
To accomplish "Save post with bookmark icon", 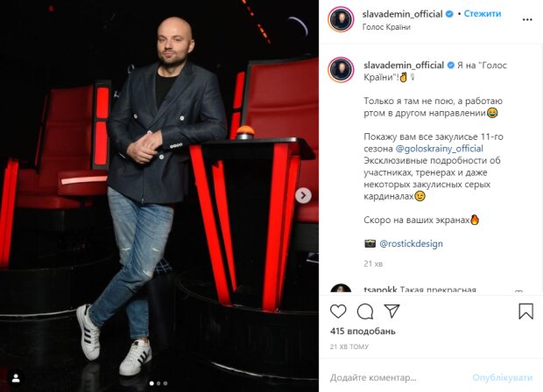I will click(x=525, y=311).
